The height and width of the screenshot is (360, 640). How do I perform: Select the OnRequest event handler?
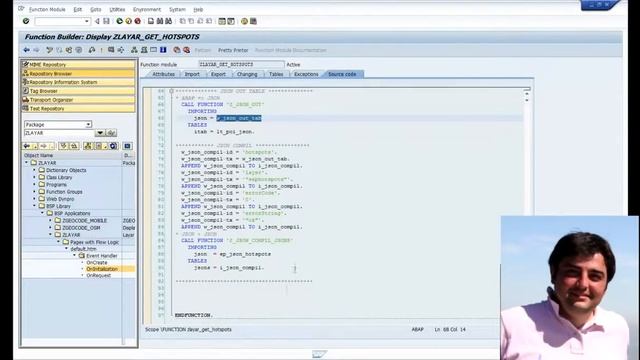[x=98, y=276]
